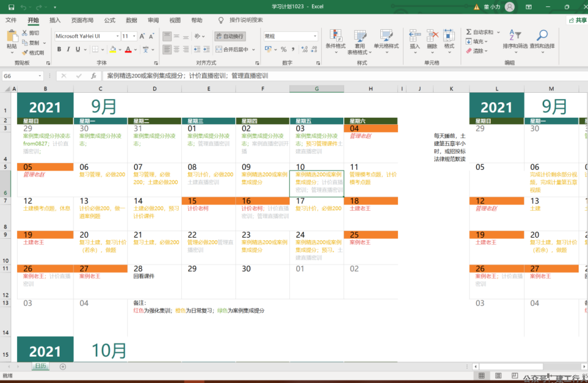Click the Cut scissors icon
This screenshot has width=588, height=383.
pos(24,33)
